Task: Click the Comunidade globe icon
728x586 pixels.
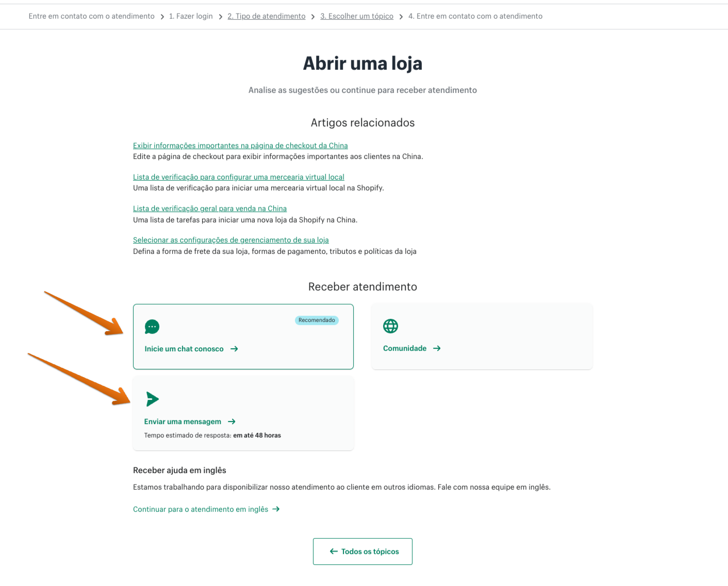Action: 390,326
